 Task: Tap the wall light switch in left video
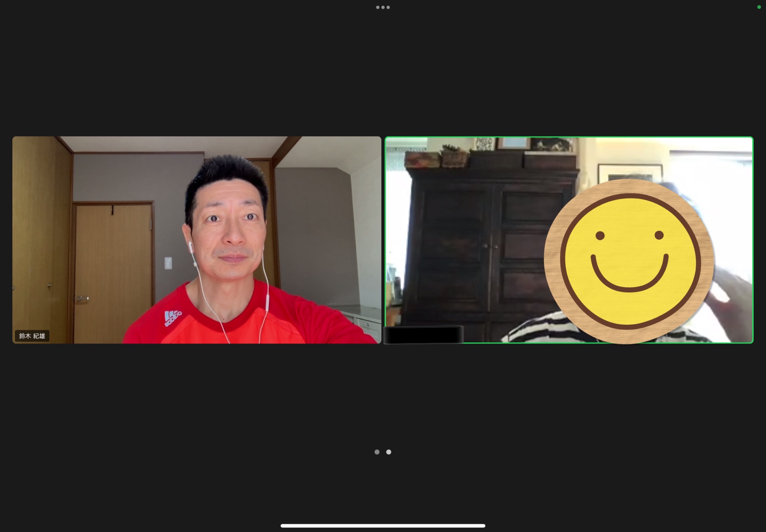pos(168,263)
